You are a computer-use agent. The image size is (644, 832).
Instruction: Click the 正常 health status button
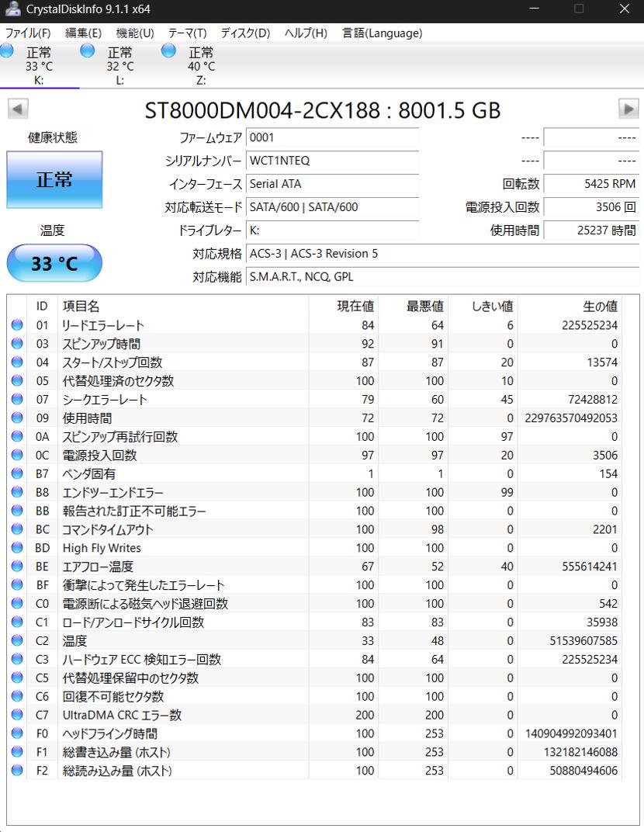point(54,179)
